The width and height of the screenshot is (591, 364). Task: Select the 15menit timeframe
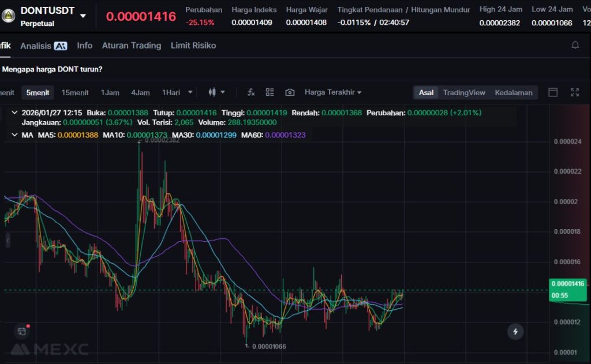[75, 92]
